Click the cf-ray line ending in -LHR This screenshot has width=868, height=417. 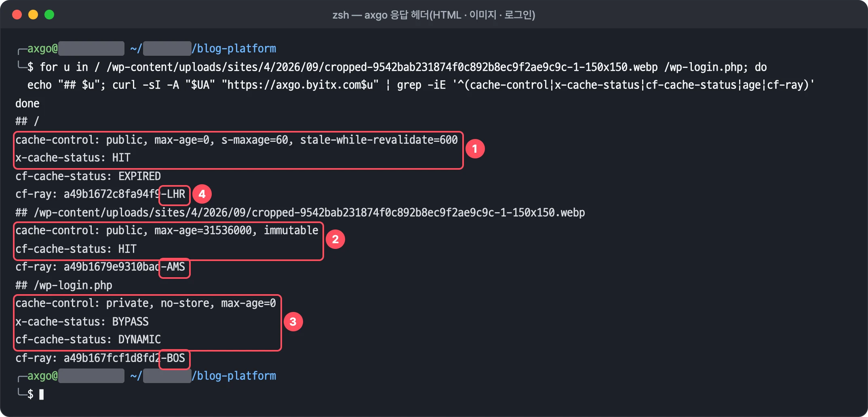click(100, 194)
